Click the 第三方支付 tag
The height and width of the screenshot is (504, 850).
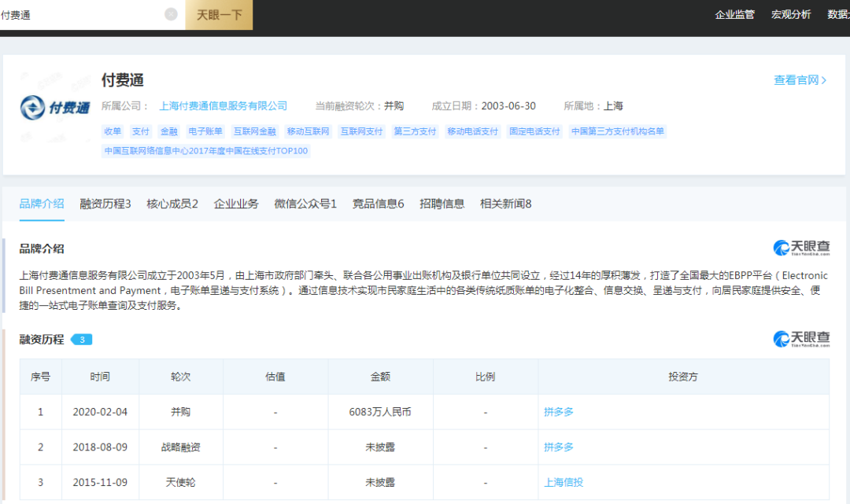click(415, 131)
